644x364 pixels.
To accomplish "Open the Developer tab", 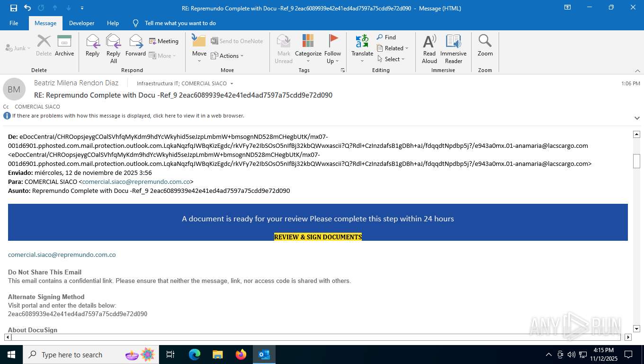I will tap(81, 23).
